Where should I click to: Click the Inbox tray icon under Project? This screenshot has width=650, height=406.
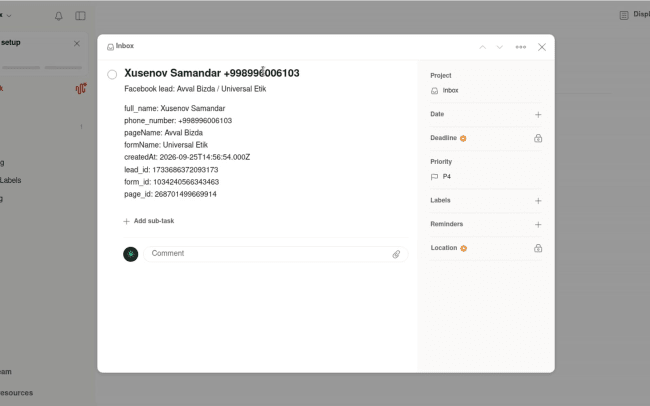pos(434,91)
